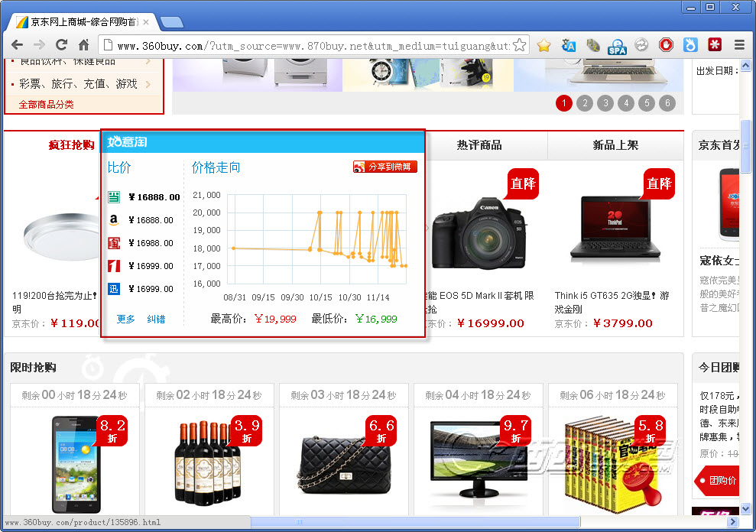Click the 更多 link in price panel

126,319
